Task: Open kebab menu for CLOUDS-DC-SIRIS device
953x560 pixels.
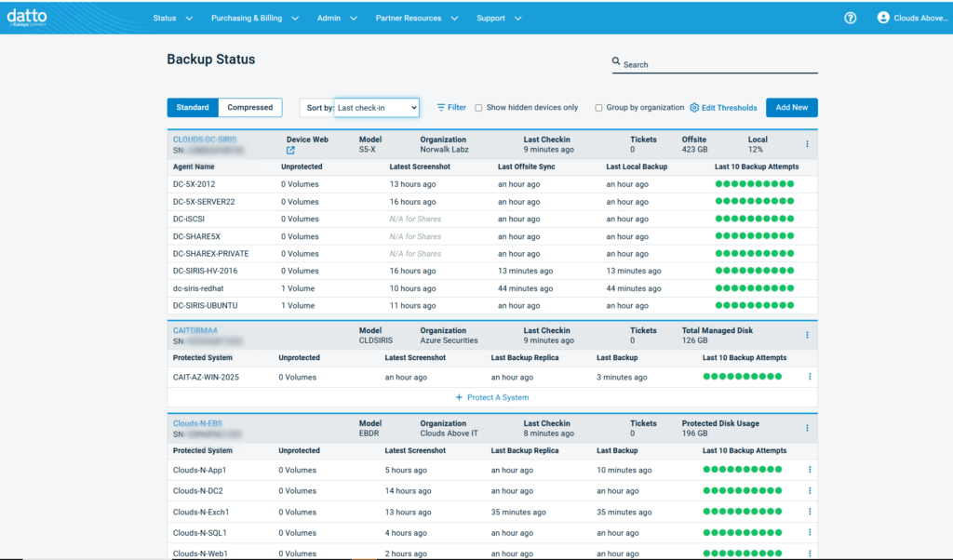Action: (807, 144)
